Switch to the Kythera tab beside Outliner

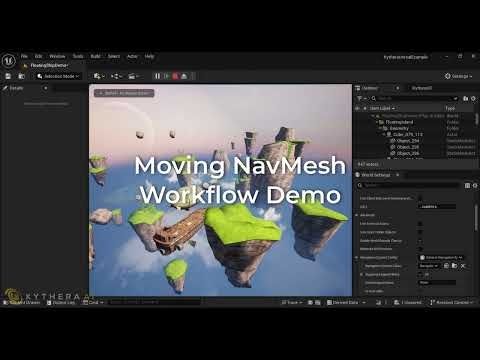(x=422, y=88)
